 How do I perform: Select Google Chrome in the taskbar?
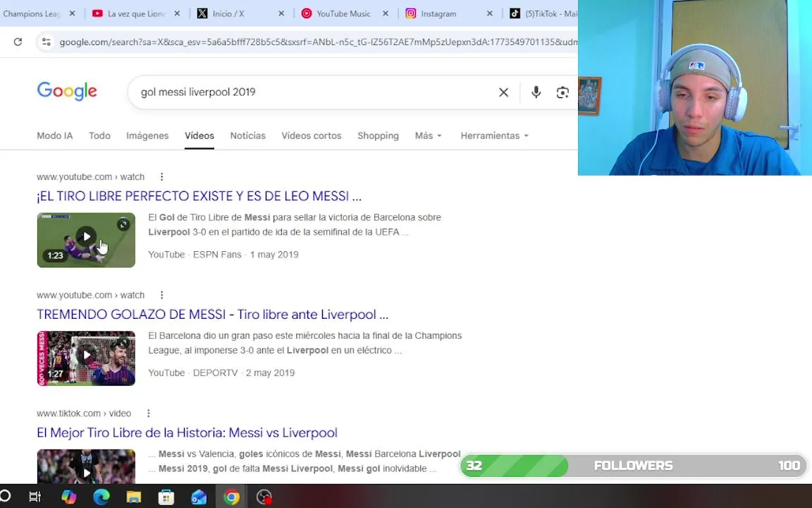231,497
